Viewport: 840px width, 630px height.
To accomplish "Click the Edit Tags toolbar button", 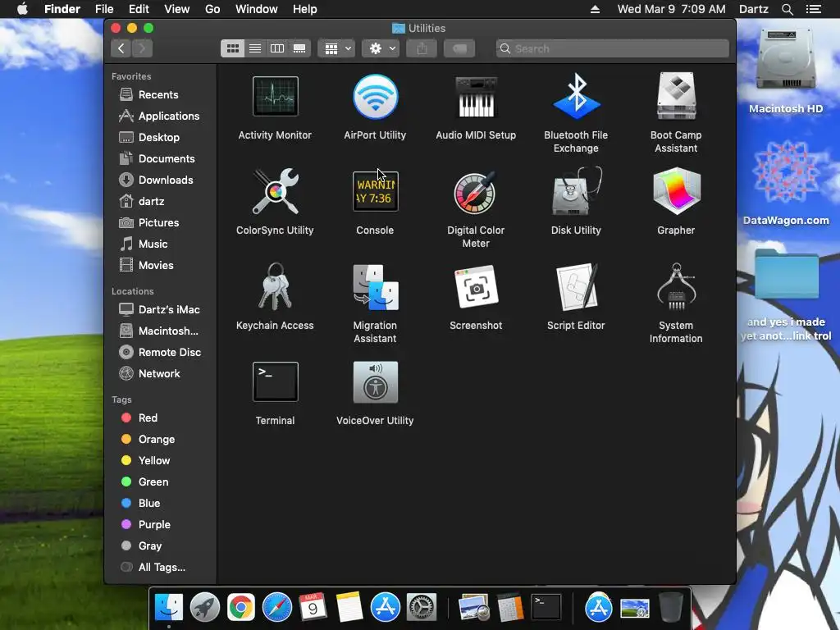I will (459, 48).
